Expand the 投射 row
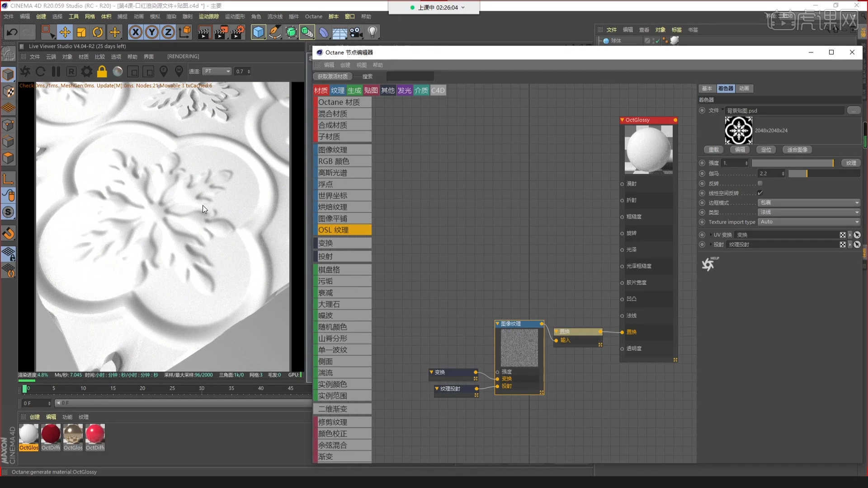Screen dimensions: 868x488 [711, 244]
